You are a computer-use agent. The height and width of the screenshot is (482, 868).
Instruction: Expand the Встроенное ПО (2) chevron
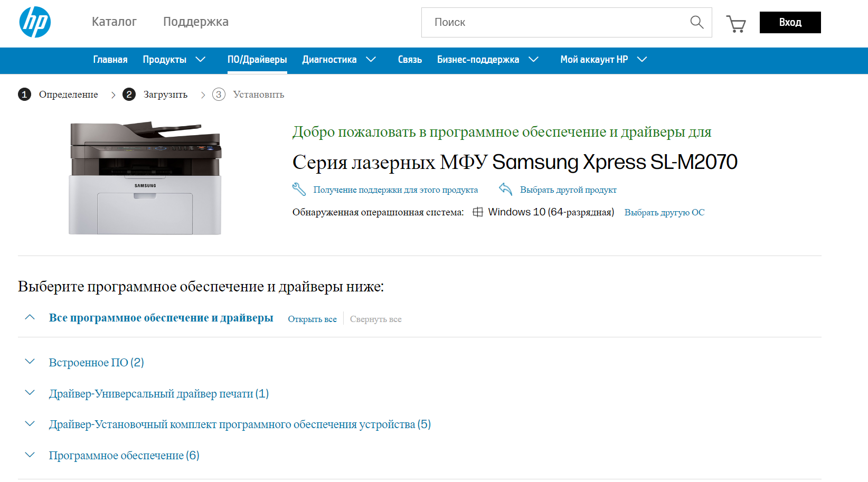[x=30, y=362]
